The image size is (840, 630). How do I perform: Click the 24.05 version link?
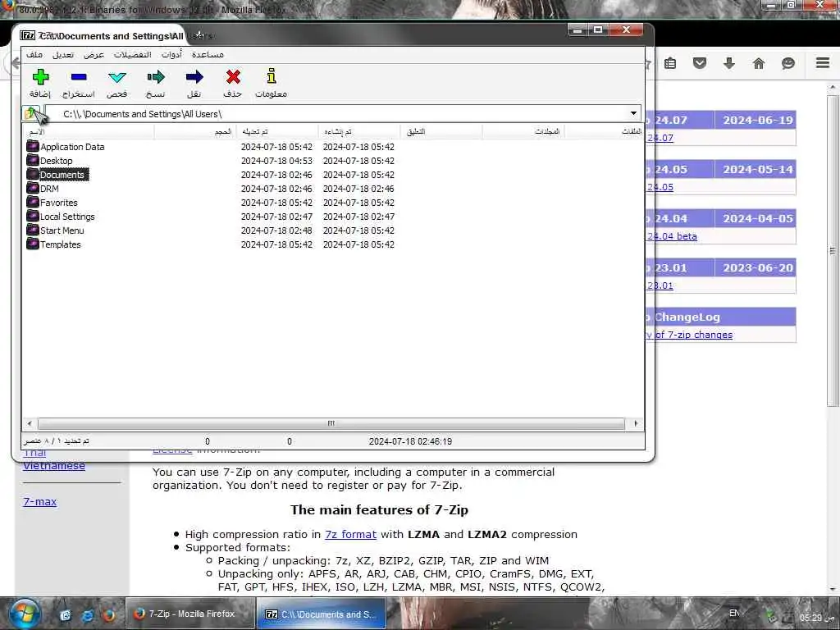click(660, 187)
